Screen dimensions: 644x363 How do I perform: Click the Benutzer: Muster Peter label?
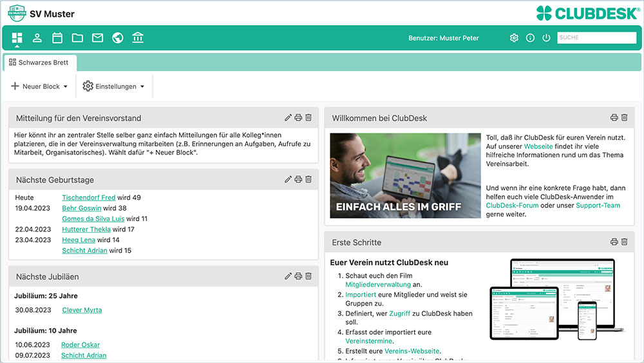pos(444,38)
